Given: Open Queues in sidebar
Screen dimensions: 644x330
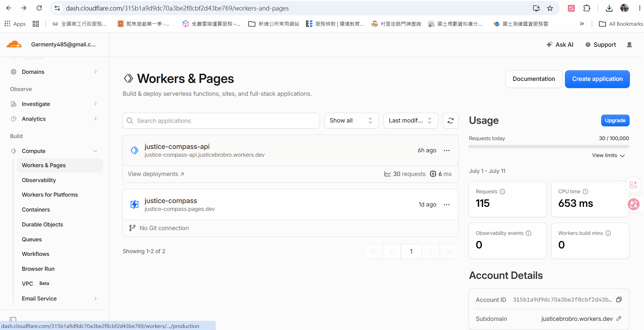Looking at the screenshot, I should tap(32, 239).
